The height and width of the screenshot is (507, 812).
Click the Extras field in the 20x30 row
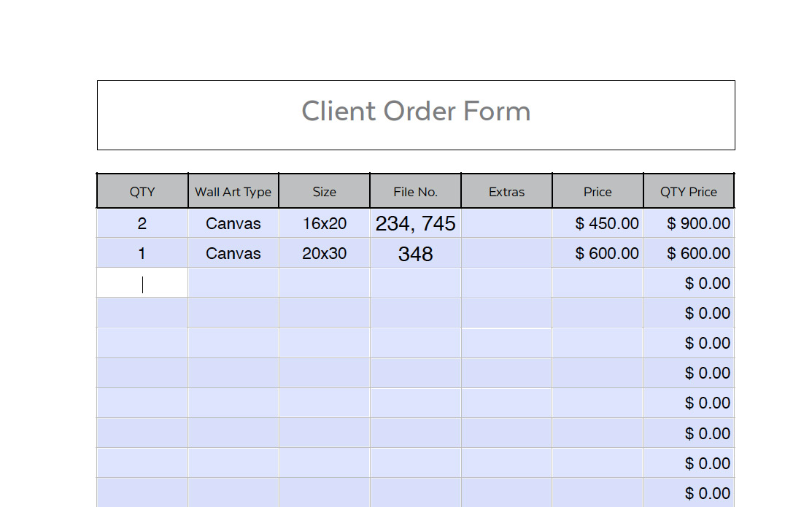pos(506,253)
